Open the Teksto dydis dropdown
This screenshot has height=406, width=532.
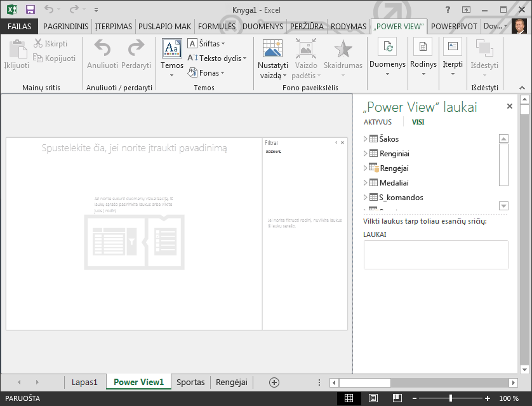pos(217,58)
